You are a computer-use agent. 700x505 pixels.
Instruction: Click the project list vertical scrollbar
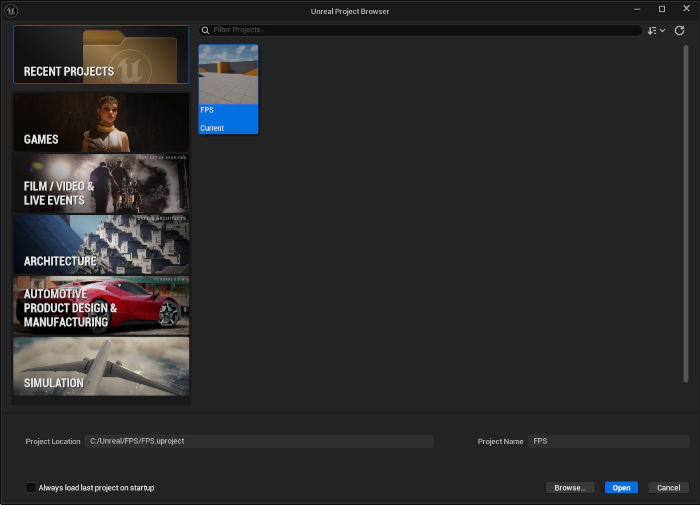coord(686,210)
